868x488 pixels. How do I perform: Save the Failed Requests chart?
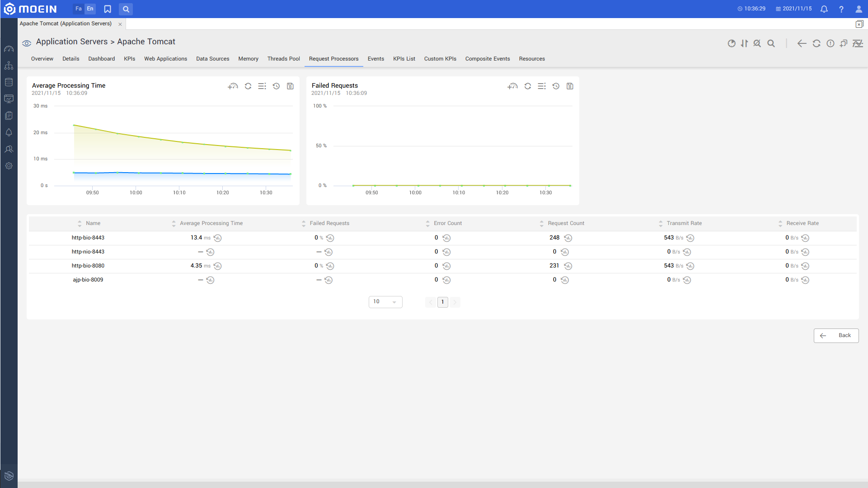click(570, 86)
